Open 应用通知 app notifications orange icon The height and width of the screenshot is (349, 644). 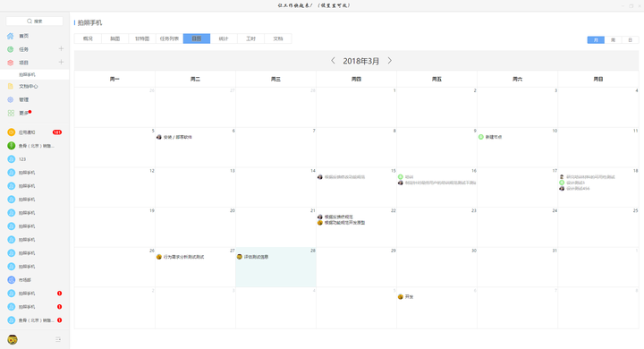coord(11,132)
